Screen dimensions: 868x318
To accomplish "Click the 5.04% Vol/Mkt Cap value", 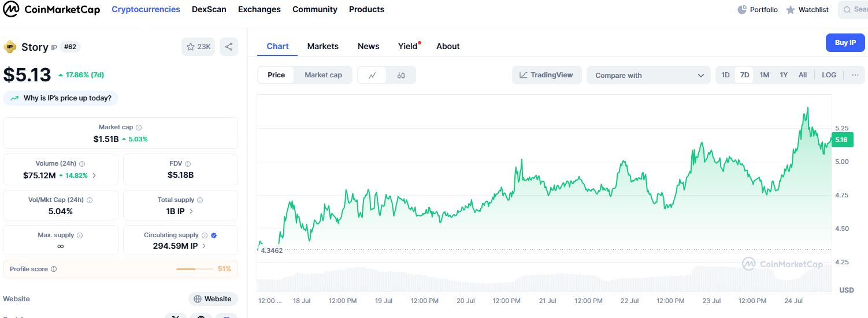I will click(x=61, y=211).
